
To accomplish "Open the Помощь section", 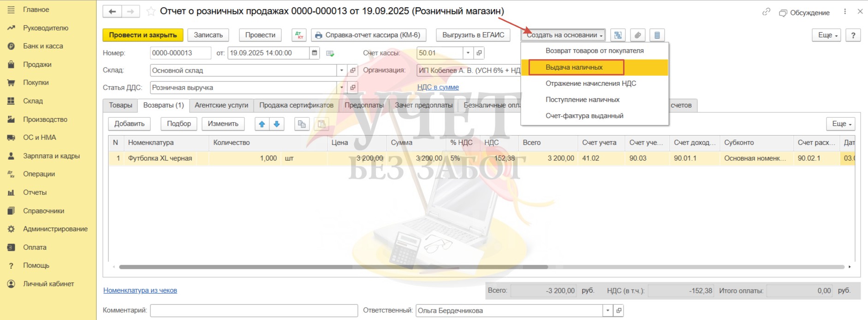I will click(x=36, y=265).
